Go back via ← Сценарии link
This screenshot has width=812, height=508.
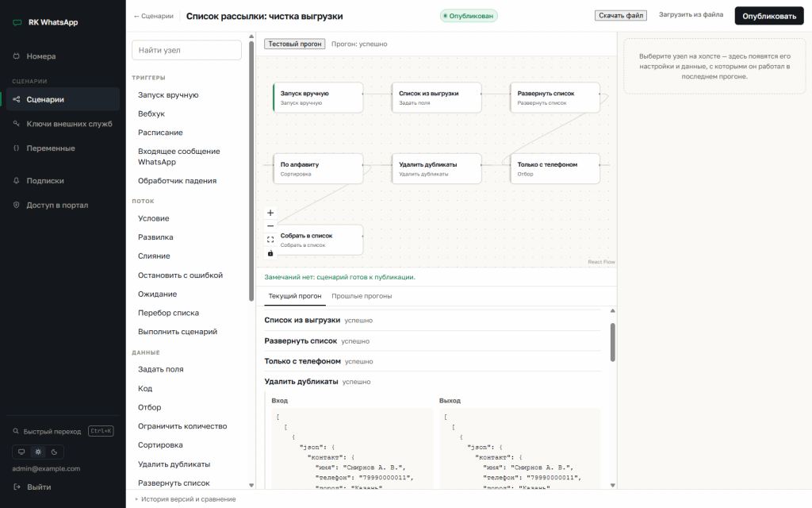tap(153, 16)
